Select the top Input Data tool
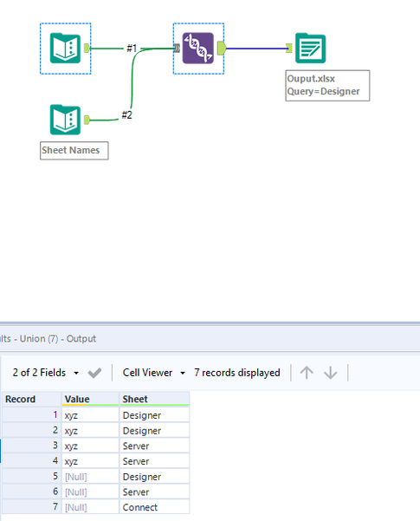This screenshot has width=420, height=521. [x=66, y=49]
